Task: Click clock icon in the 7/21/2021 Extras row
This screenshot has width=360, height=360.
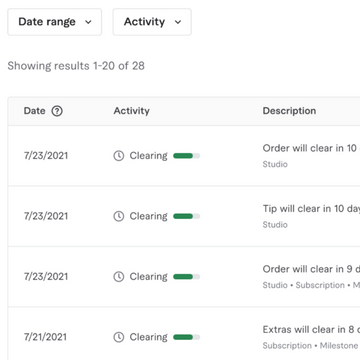Action: (x=119, y=337)
